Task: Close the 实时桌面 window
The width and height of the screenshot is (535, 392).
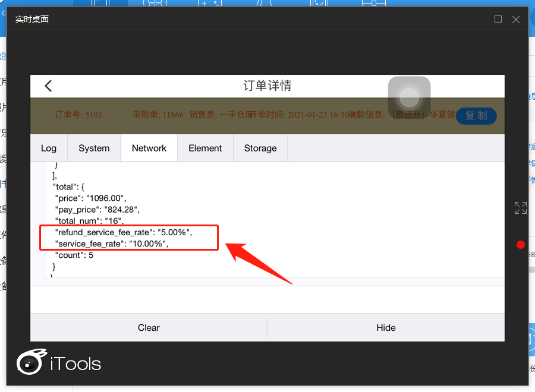Action: coord(516,20)
